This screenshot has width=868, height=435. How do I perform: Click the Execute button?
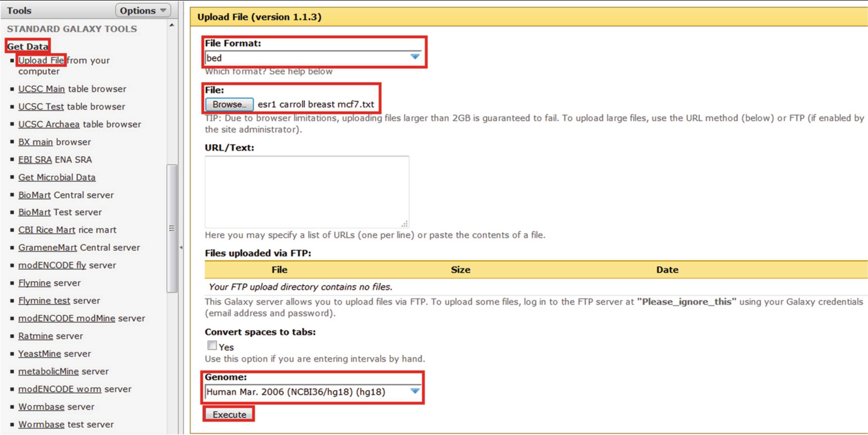(x=229, y=414)
